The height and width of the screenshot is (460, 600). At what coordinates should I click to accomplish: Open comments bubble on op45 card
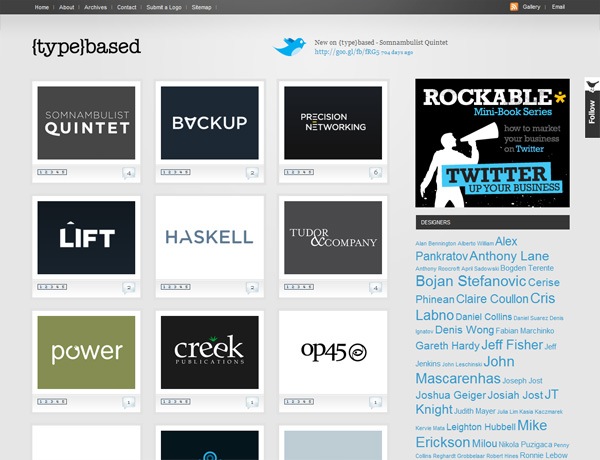coord(375,403)
